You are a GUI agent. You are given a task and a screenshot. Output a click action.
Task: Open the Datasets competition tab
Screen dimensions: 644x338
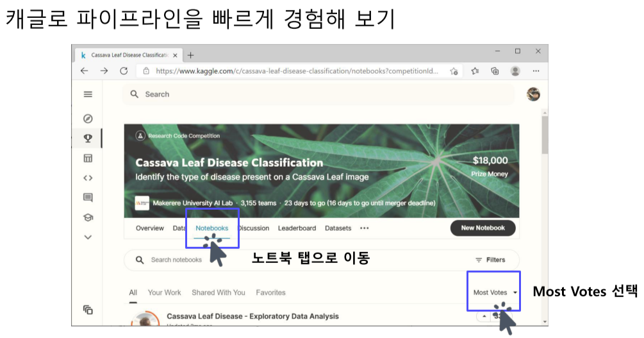point(338,228)
